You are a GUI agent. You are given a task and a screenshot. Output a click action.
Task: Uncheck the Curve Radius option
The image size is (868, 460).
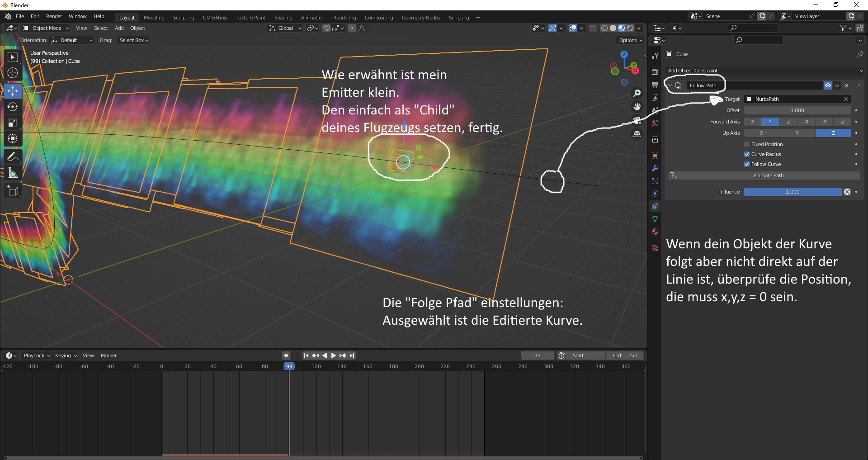pyautogui.click(x=747, y=154)
